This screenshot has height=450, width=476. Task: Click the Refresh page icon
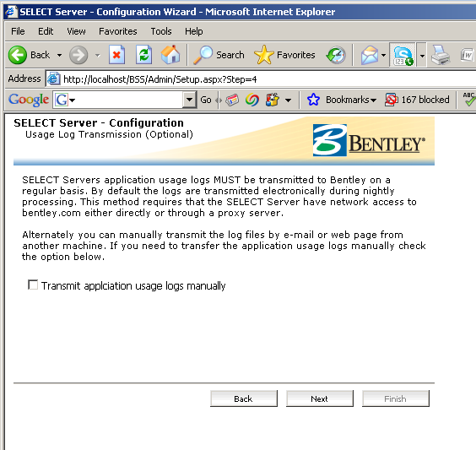(143, 55)
